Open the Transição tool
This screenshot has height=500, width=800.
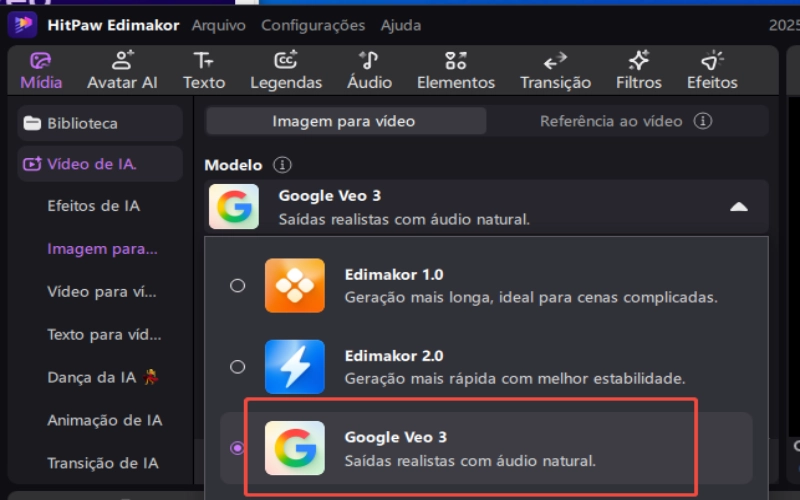pos(555,61)
